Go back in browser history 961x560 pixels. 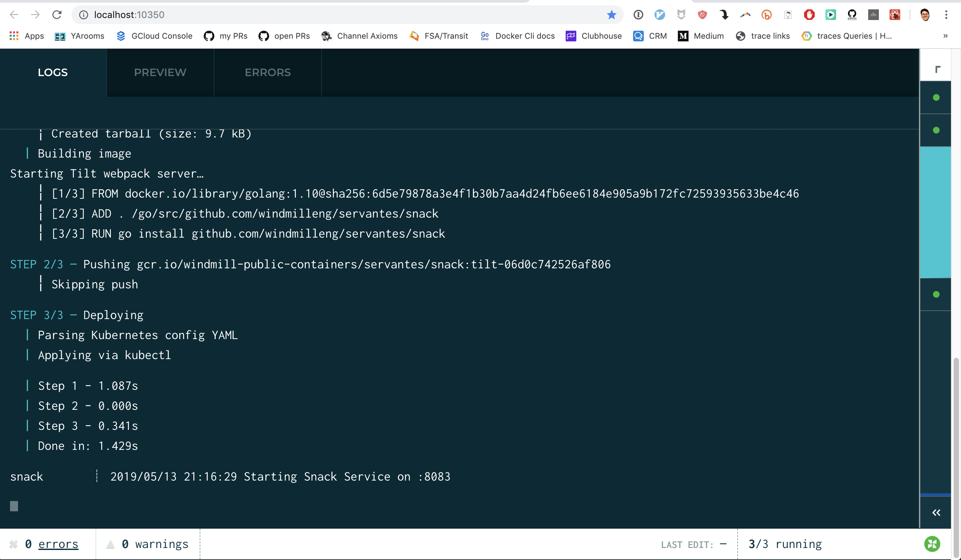(x=14, y=14)
